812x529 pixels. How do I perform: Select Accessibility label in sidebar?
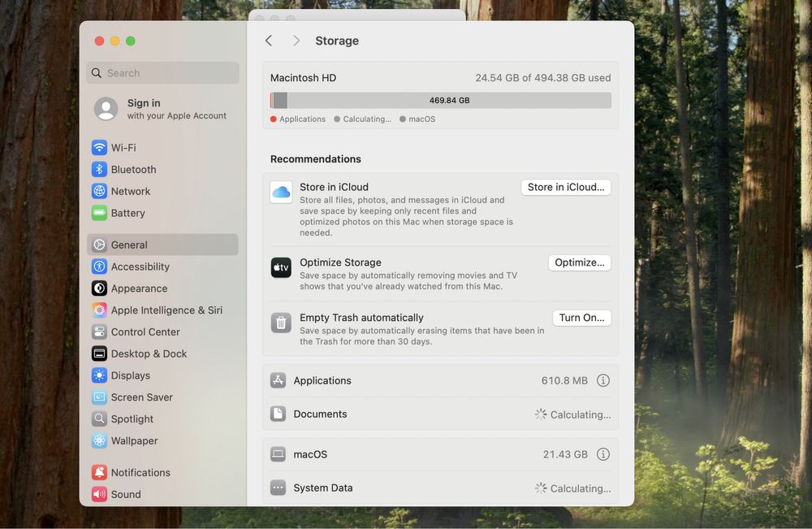(140, 267)
